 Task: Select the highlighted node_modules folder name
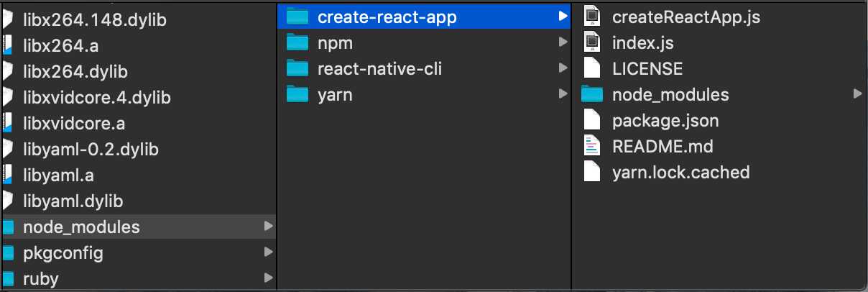pyautogui.click(x=81, y=227)
